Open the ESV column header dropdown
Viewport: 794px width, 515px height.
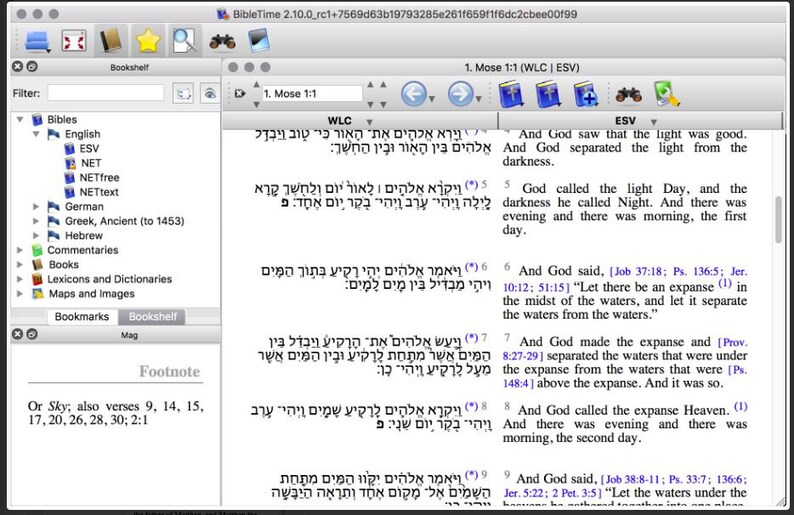click(654, 122)
